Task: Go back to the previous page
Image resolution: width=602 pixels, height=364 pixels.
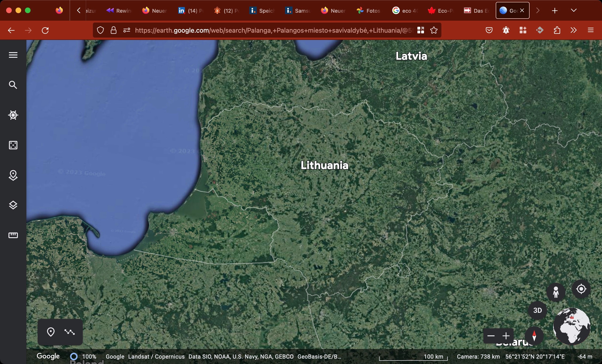Action: [11, 30]
